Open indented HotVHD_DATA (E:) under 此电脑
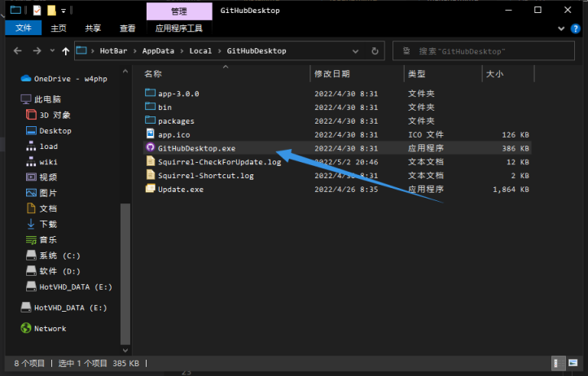This screenshot has width=588, height=376. [x=69, y=286]
